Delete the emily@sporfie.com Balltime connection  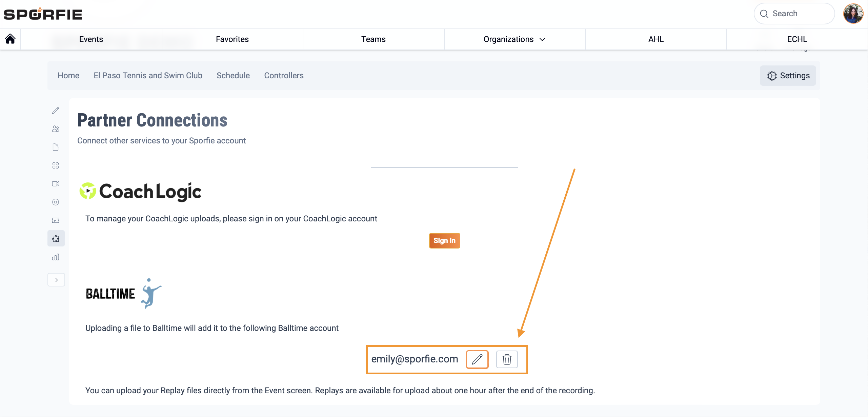(507, 359)
